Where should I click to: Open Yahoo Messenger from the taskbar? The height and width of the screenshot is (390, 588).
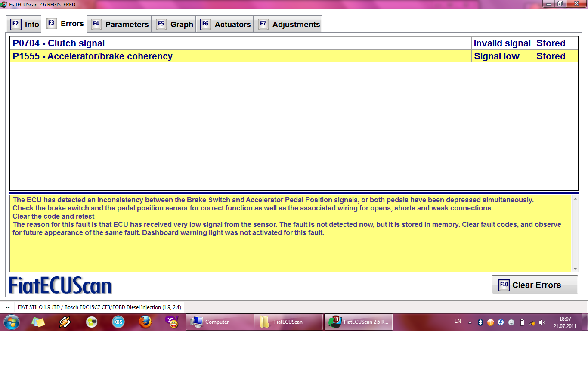[x=172, y=322]
